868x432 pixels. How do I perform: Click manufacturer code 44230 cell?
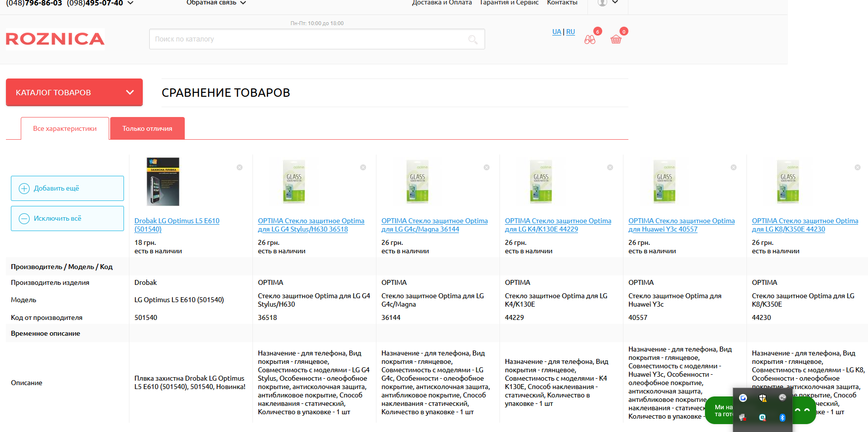coord(761,317)
